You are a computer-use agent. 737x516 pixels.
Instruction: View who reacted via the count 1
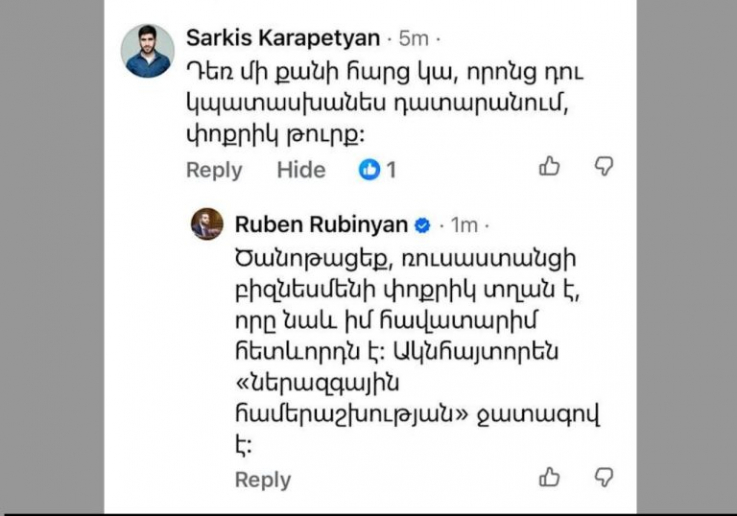coord(391,170)
